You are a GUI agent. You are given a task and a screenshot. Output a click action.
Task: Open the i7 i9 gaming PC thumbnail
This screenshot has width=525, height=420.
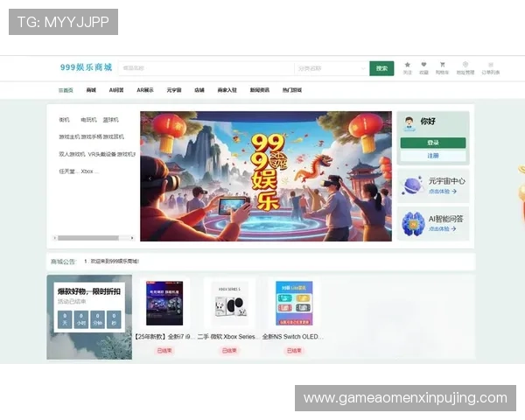(x=164, y=303)
